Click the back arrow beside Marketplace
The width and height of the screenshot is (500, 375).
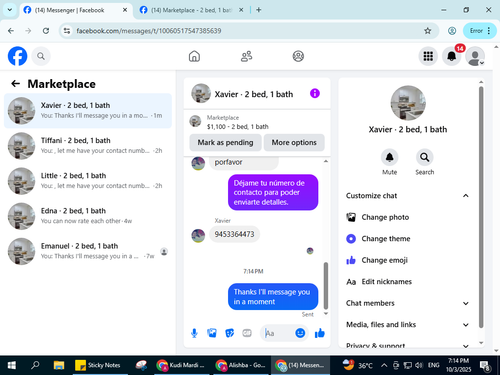click(x=15, y=83)
